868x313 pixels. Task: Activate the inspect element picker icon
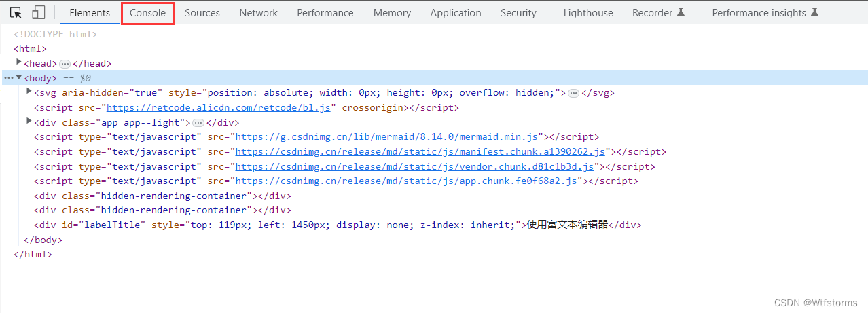point(16,12)
